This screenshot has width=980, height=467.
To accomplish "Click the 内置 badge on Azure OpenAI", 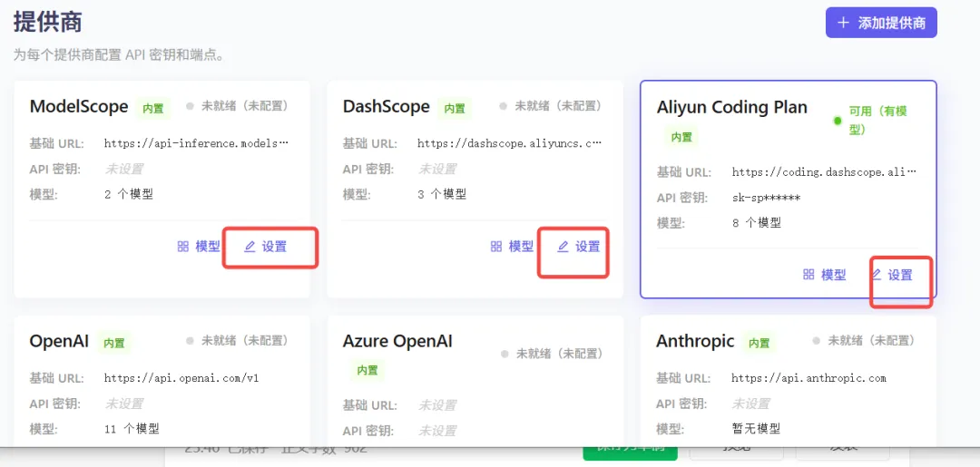I will click(x=367, y=370).
